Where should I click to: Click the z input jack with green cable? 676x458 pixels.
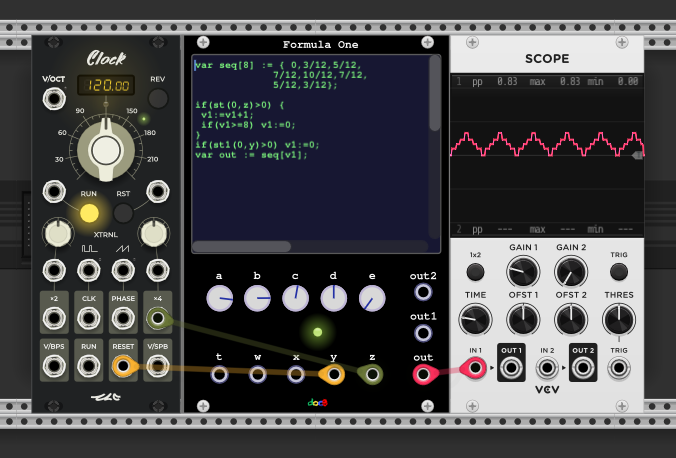372,374
